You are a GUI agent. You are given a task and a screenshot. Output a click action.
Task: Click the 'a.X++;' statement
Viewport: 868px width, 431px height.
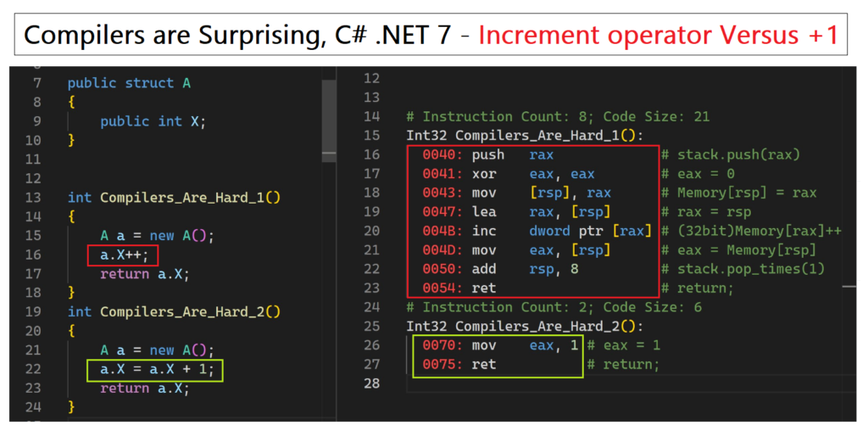tap(122, 255)
